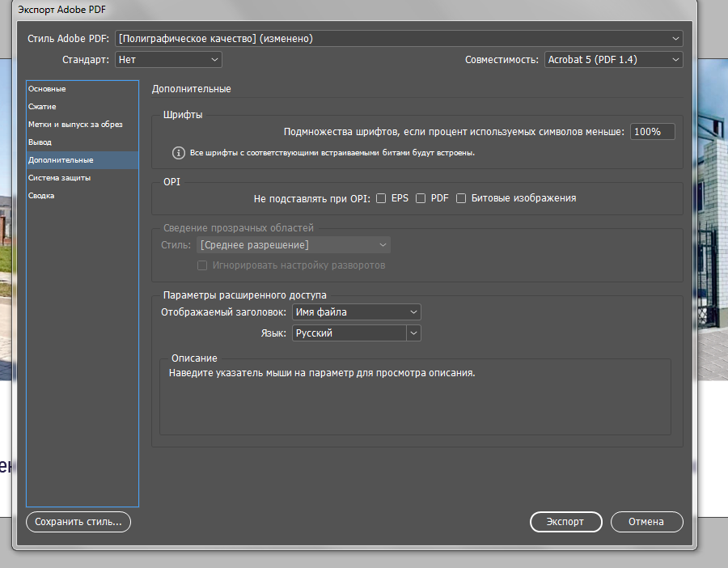
Task: Click the font subset percentage field 100%
Action: (x=652, y=132)
